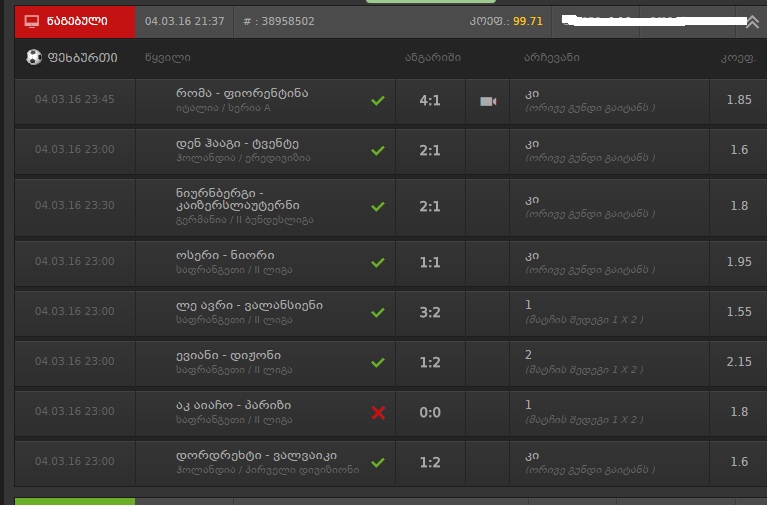Click the red X for აკ აიაჩო - პარიზი
The height and width of the screenshot is (507, 767).
(x=378, y=413)
